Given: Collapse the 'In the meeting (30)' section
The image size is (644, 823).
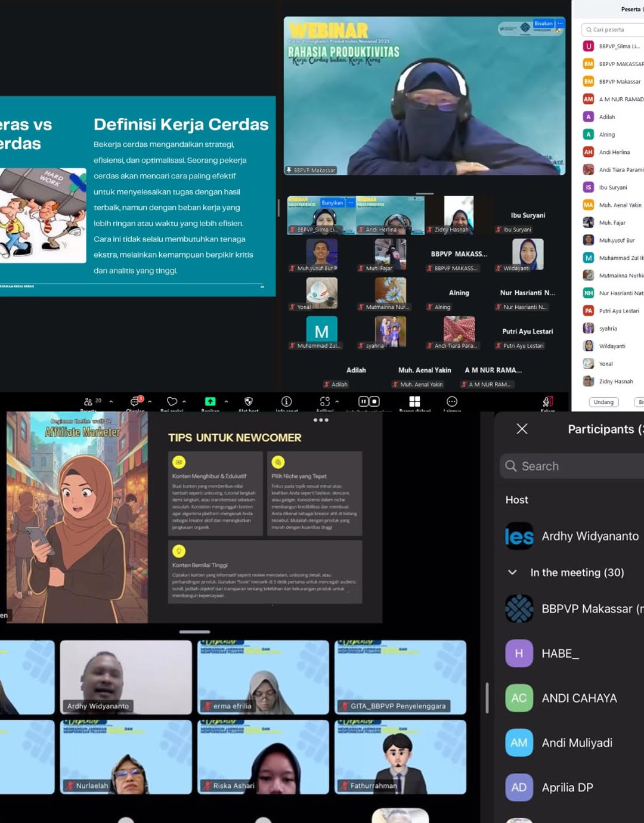Looking at the screenshot, I should [512, 573].
